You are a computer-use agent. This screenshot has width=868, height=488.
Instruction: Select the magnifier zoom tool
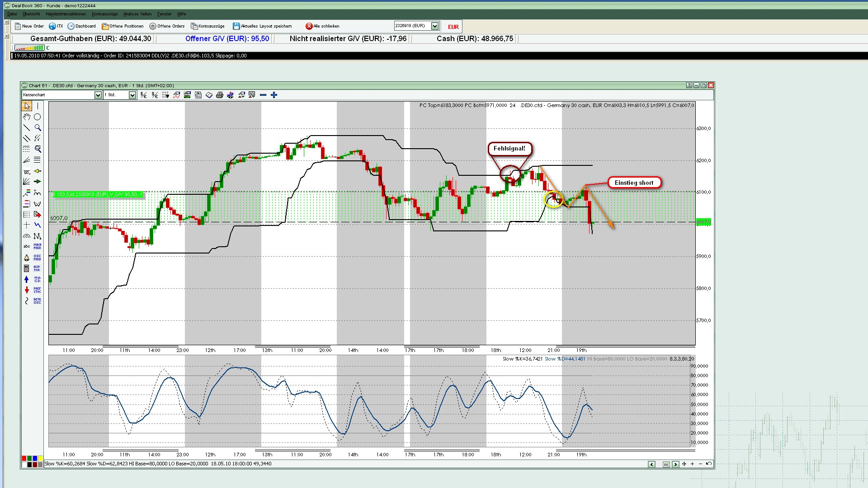(x=38, y=128)
